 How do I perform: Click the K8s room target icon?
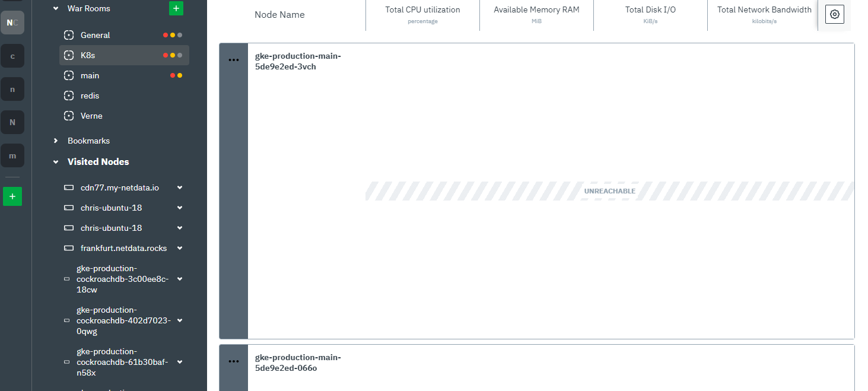(x=69, y=55)
